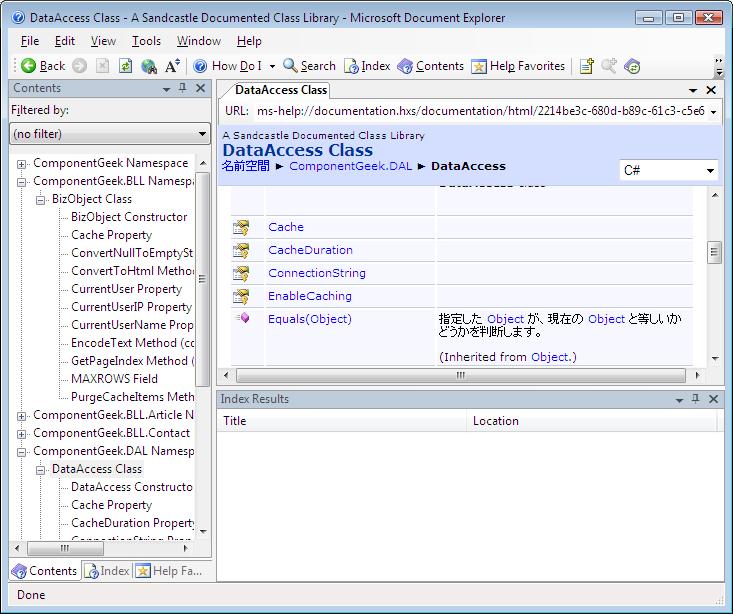Click the Cache property icon
The width and height of the screenshot is (733, 614).
click(x=241, y=227)
